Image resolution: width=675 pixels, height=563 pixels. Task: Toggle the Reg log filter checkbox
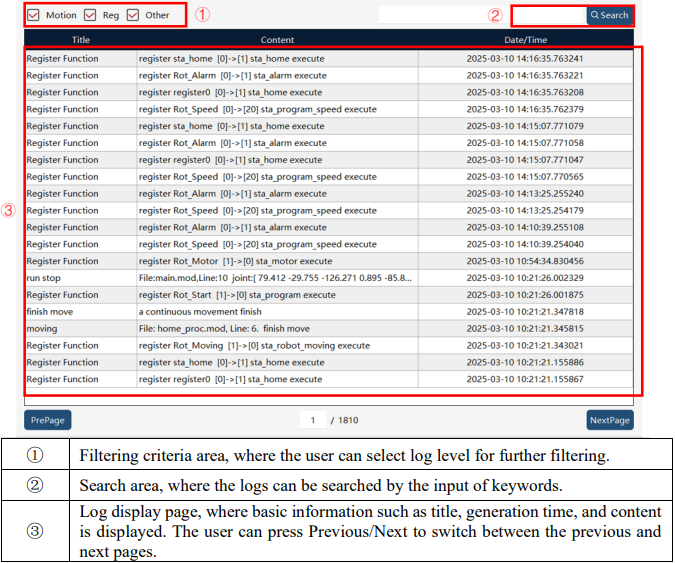click(x=90, y=15)
